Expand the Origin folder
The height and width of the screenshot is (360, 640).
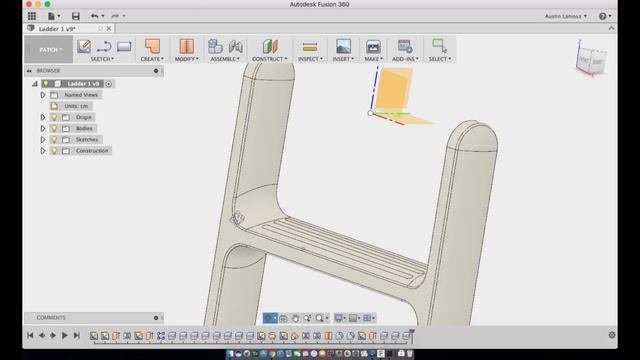tap(43, 117)
